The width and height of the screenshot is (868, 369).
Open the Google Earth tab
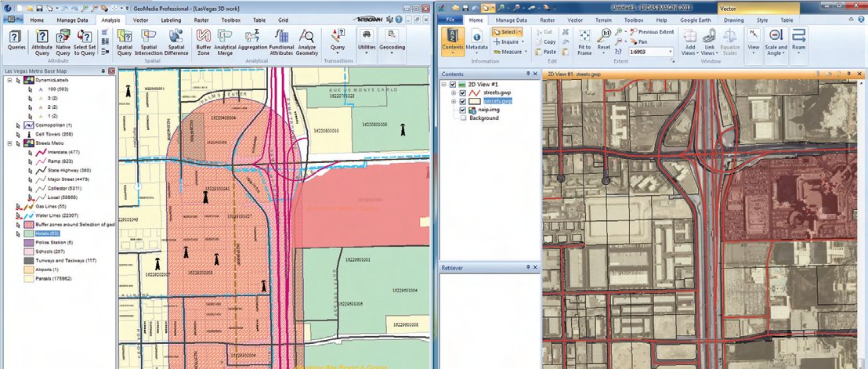(696, 20)
